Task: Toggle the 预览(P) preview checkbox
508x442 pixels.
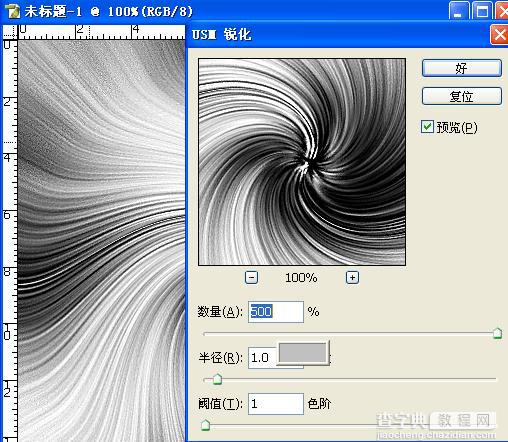Action: pyautogui.click(x=427, y=127)
